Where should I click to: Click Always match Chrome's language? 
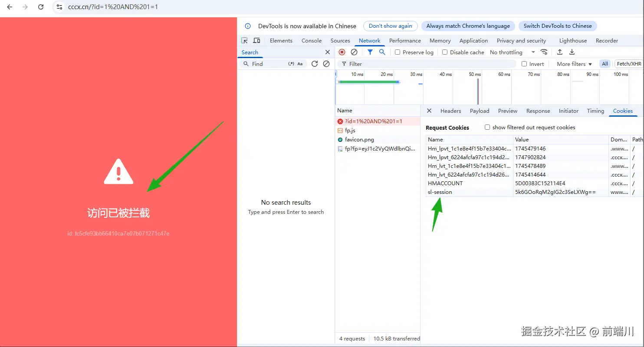468,26
